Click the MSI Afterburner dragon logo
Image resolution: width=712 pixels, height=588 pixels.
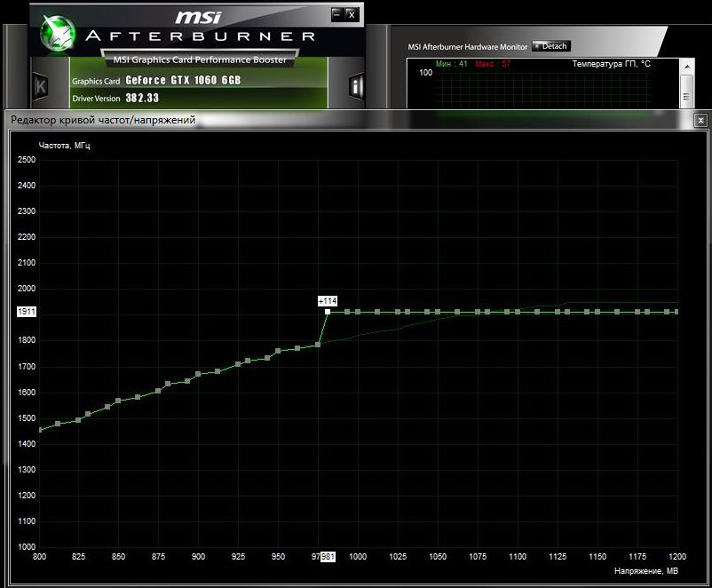(58, 33)
